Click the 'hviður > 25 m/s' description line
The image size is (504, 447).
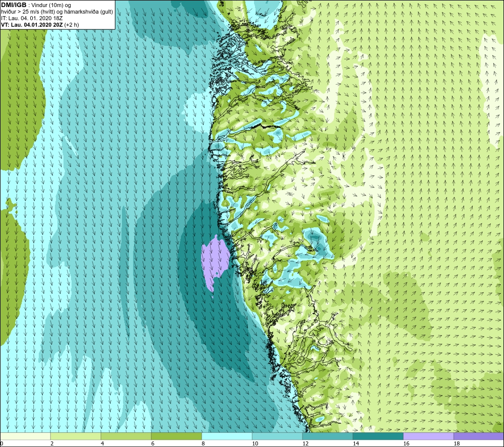57,12
